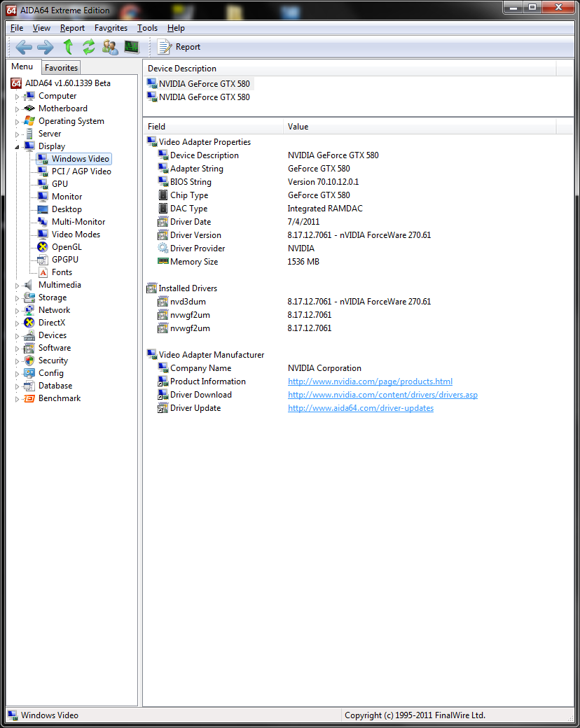Click the Value column header
The width and height of the screenshot is (580, 728).
(x=419, y=126)
